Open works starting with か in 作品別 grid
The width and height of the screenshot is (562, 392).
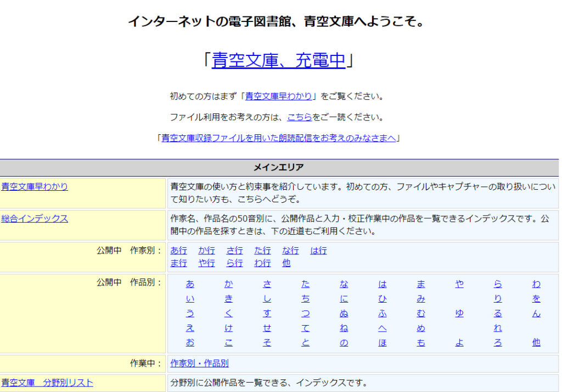[229, 284]
